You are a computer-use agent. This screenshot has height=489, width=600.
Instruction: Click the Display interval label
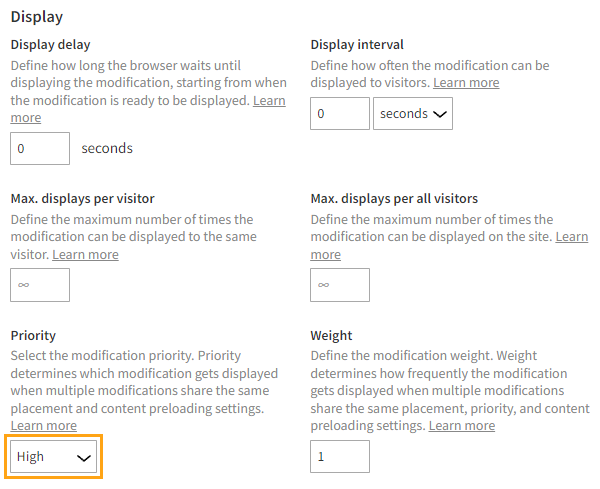tap(357, 44)
